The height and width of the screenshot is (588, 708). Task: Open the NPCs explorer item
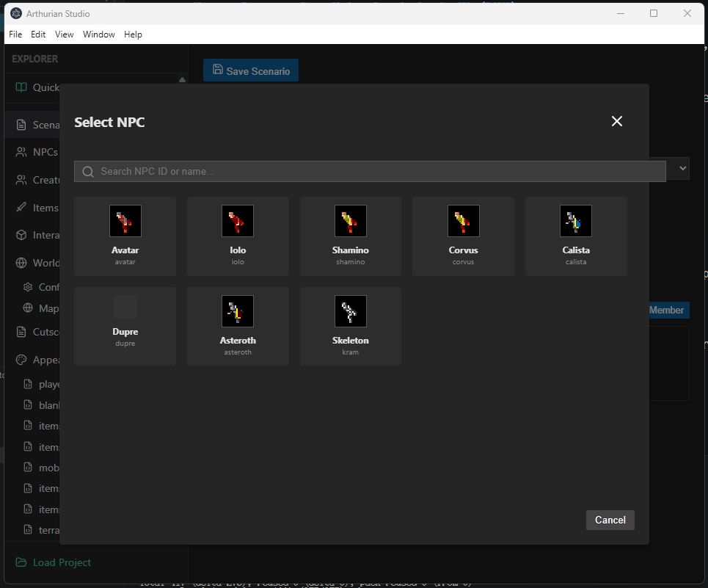(37, 152)
